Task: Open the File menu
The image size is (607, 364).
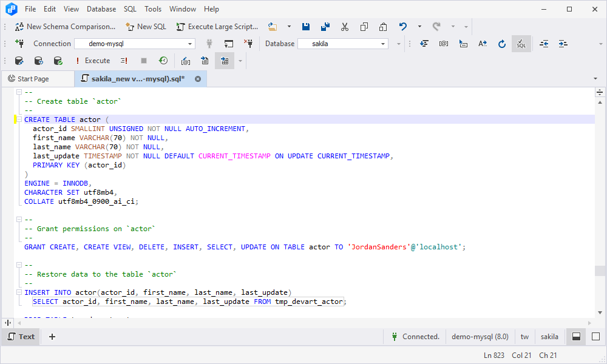Action: tap(30, 9)
